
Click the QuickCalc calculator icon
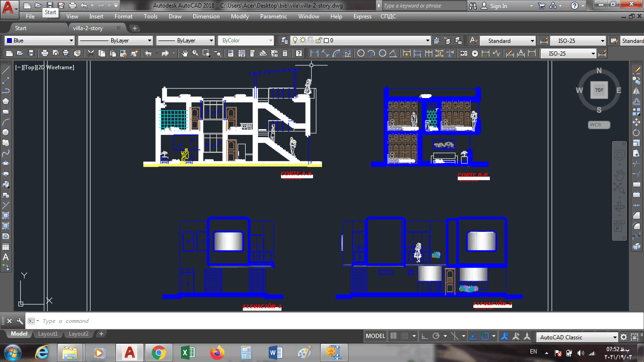coord(286,53)
